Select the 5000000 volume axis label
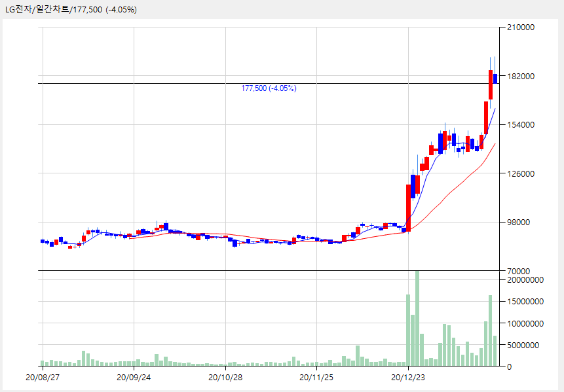 point(523,345)
